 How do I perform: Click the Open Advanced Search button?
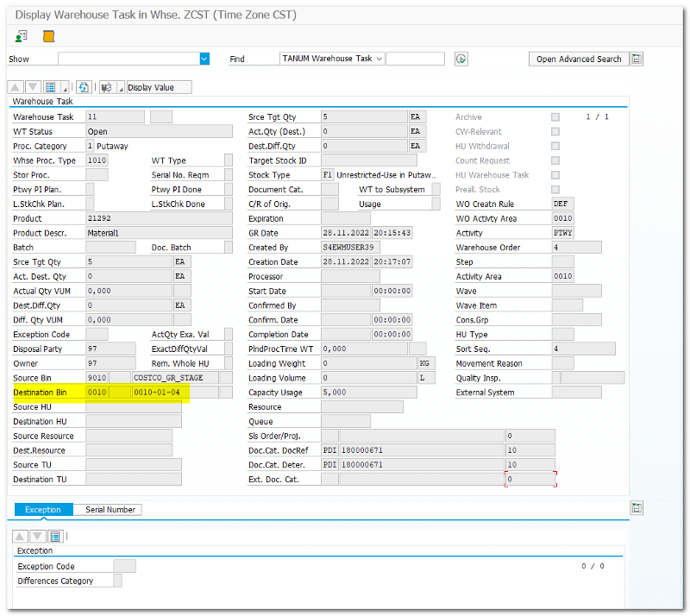[578, 59]
